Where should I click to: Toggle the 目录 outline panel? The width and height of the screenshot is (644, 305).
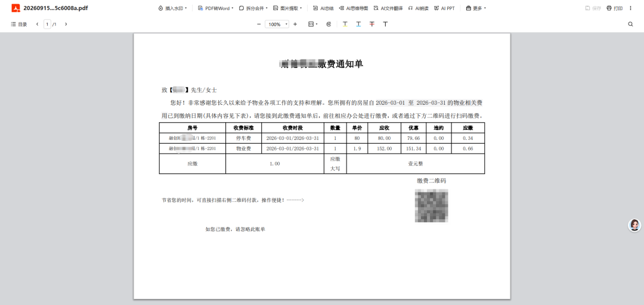click(x=19, y=24)
